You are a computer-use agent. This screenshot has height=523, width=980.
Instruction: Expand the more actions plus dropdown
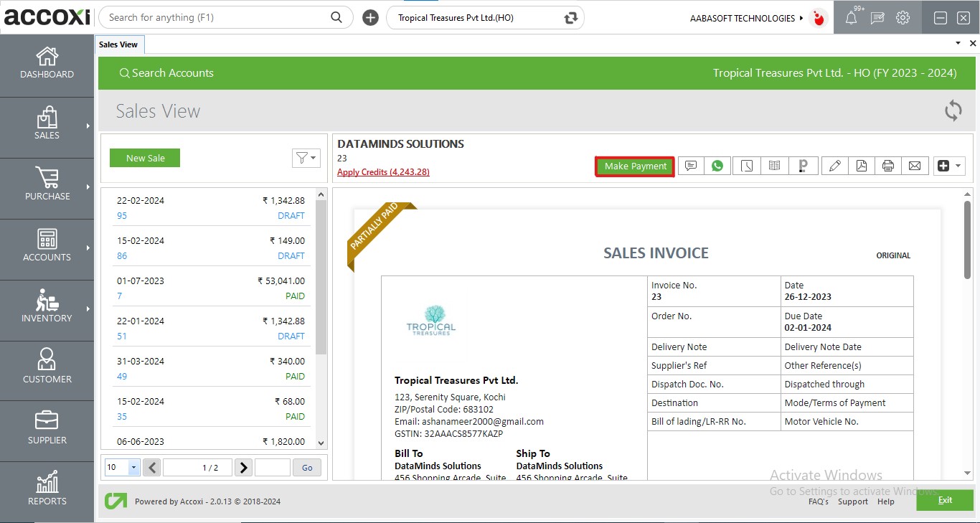pyautogui.click(x=949, y=166)
